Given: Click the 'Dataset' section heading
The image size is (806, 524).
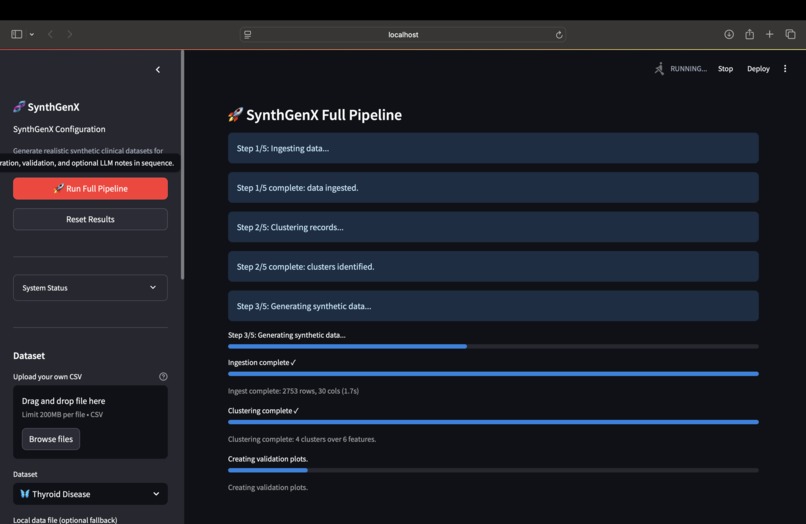Looking at the screenshot, I should 29,356.
